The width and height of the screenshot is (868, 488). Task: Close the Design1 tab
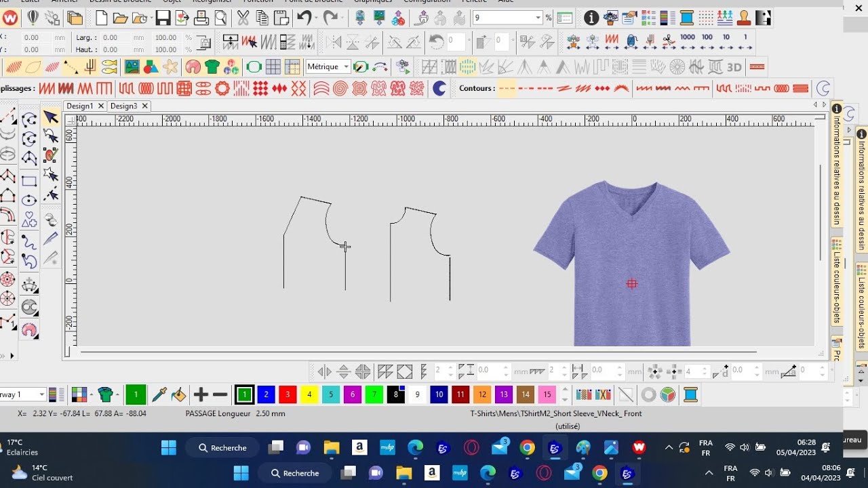coord(101,106)
